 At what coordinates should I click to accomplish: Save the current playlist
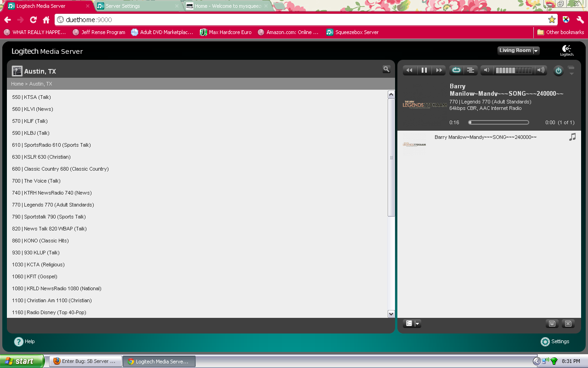552,323
